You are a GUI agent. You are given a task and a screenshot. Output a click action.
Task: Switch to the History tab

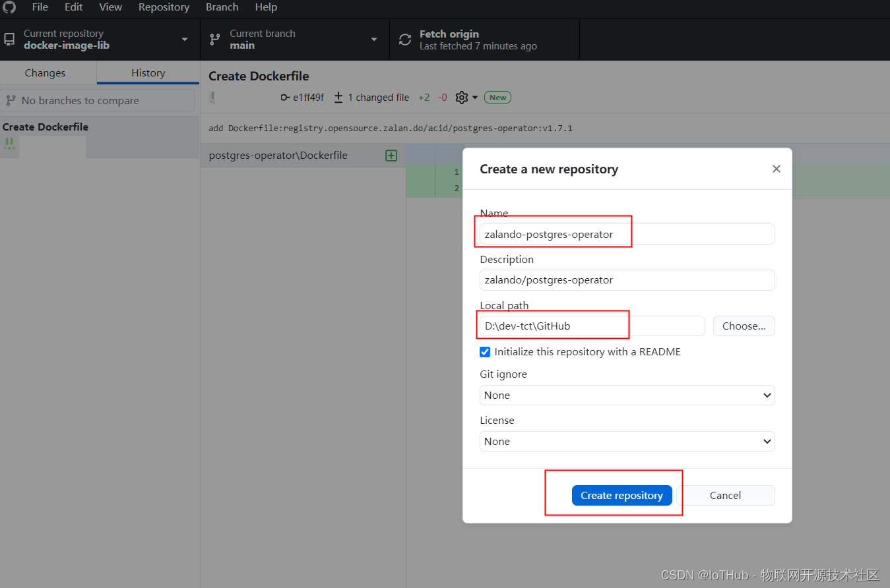(x=148, y=73)
